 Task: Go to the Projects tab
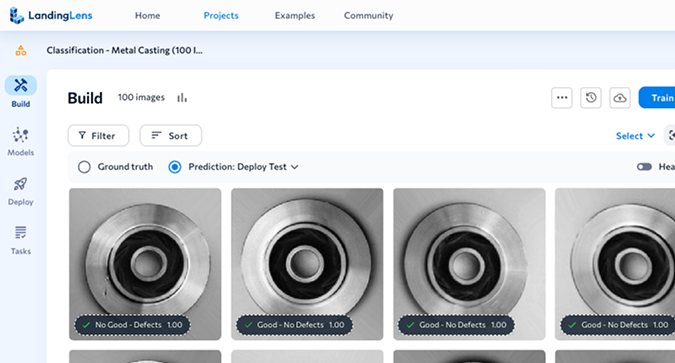tap(221, 16)
